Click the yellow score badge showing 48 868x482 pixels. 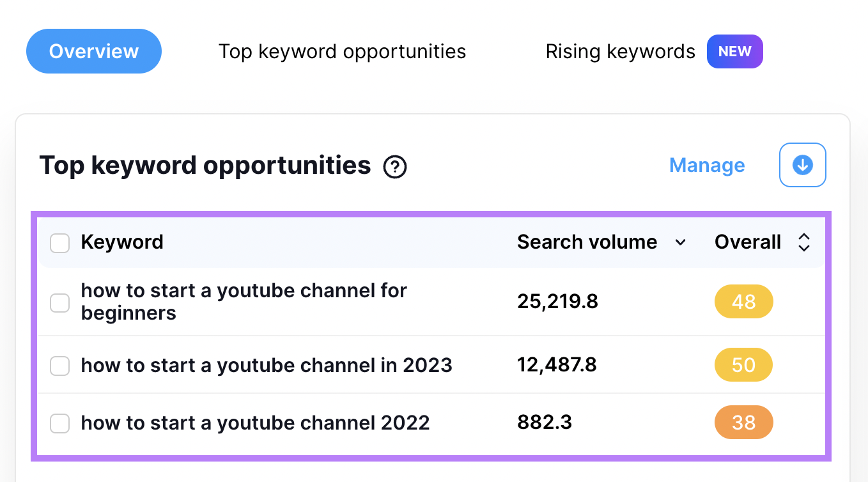point(743,301)
